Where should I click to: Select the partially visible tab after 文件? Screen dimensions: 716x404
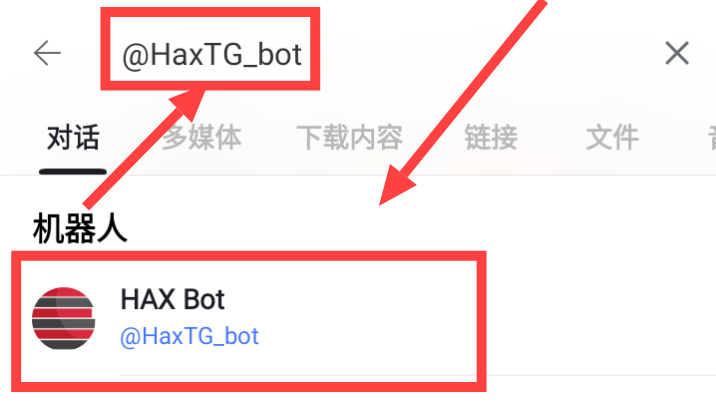(712, 137)
